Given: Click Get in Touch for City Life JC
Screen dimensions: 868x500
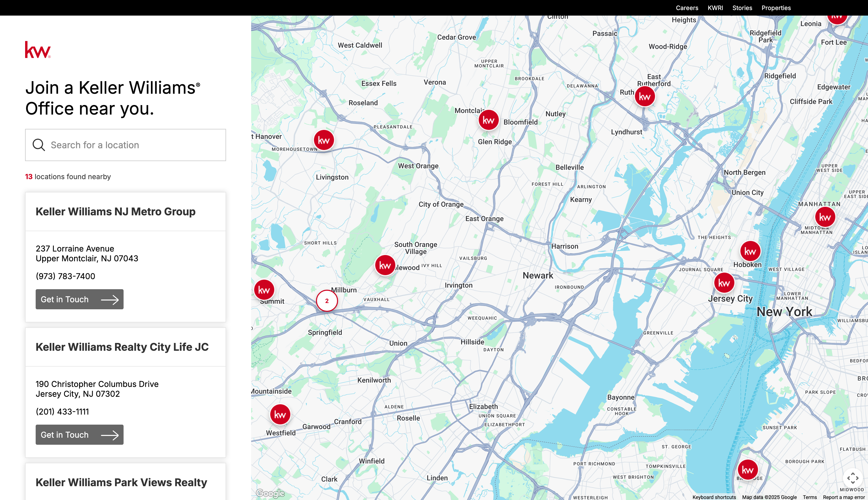Looking at the screenshot, I should coord(80,434).
